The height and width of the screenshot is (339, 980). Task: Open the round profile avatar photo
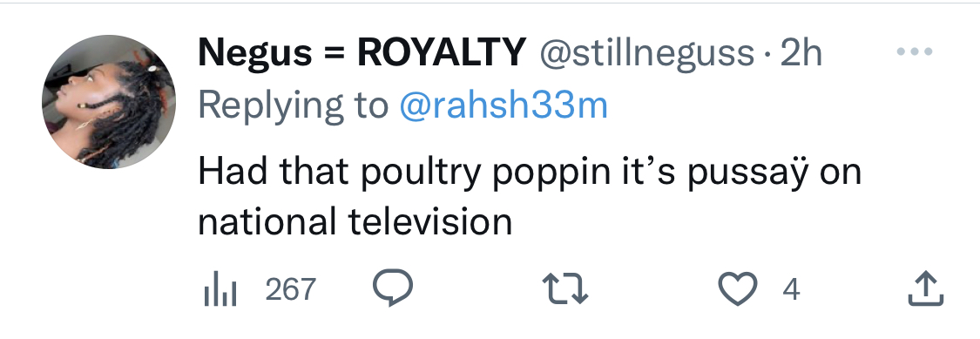[x=109, y=102]
